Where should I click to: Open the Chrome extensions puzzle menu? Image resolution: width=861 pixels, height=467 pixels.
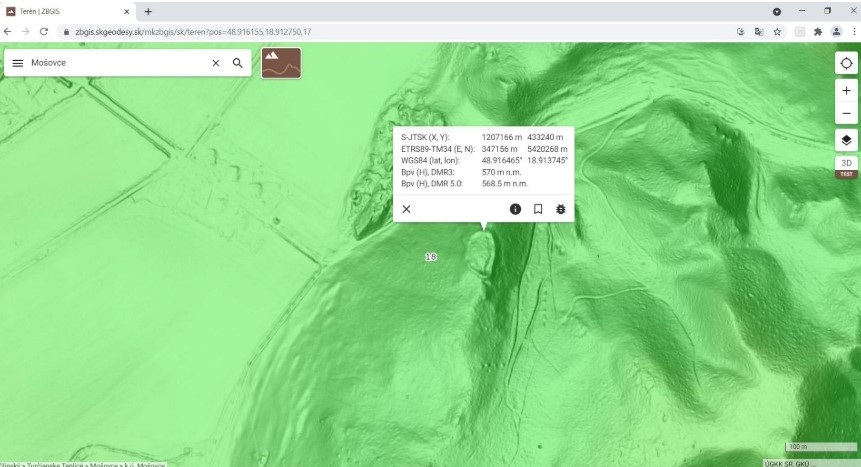(x=817, y=32)
